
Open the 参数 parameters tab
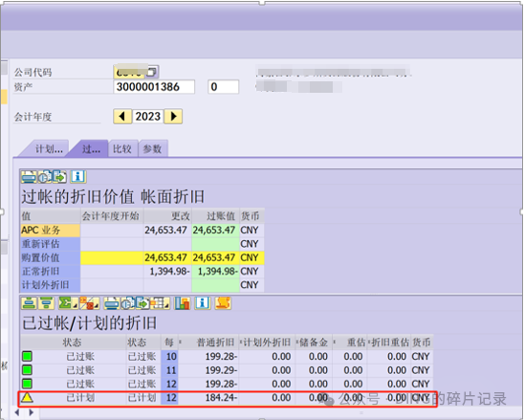[153, 149]
